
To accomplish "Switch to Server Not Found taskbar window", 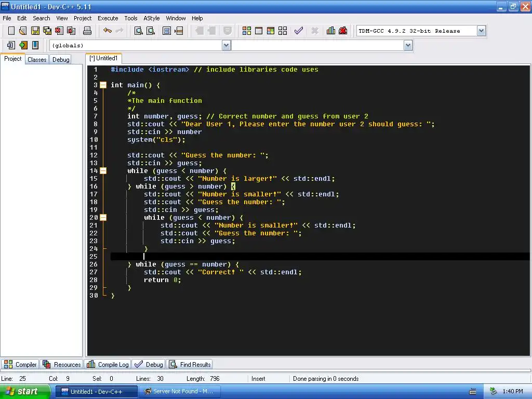I will click(179, 392).
